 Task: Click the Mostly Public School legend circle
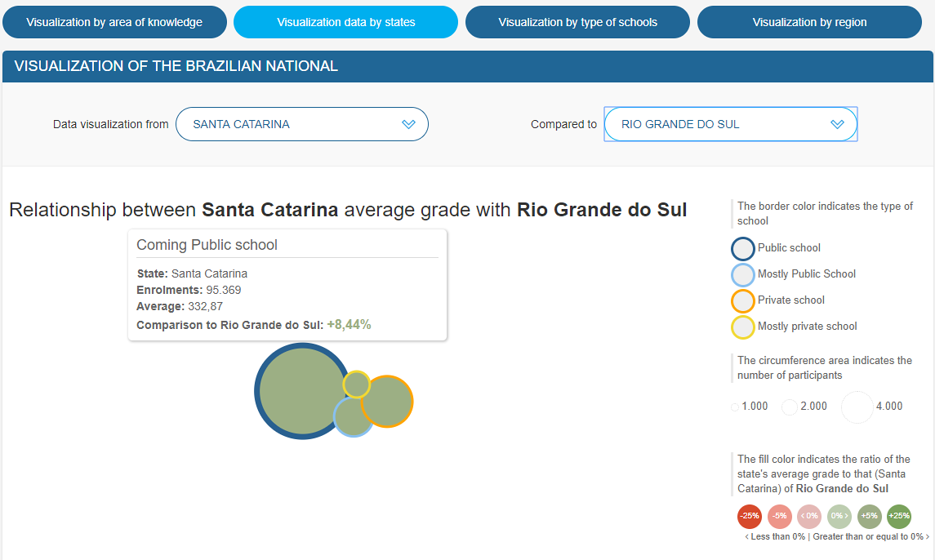(x=743, y=274)
